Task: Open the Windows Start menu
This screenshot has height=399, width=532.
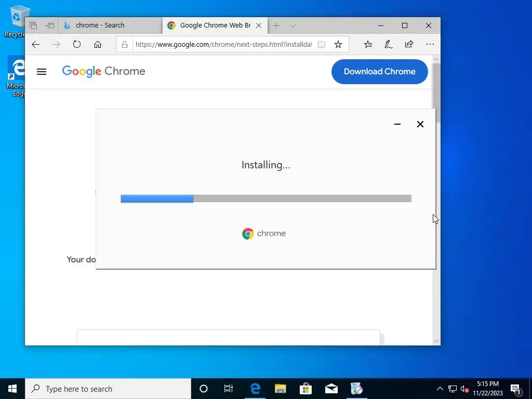Action: (x=12, y=389)
